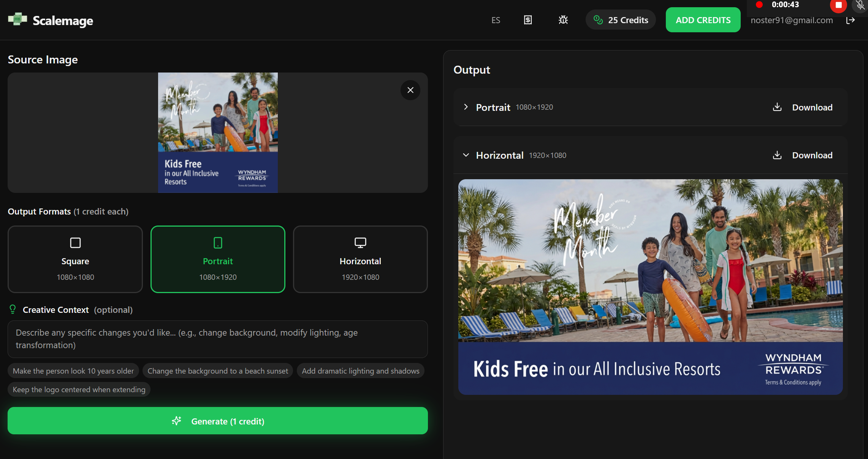Click the bug report icon
Image resolution: width=868 pixels, height=459 pixels.
pyautogui.click(x=563, y=20)
